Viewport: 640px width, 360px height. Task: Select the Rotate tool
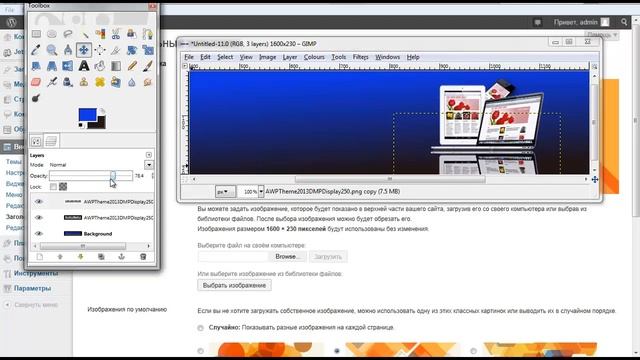pyautogui.click(x=132, y=50)
